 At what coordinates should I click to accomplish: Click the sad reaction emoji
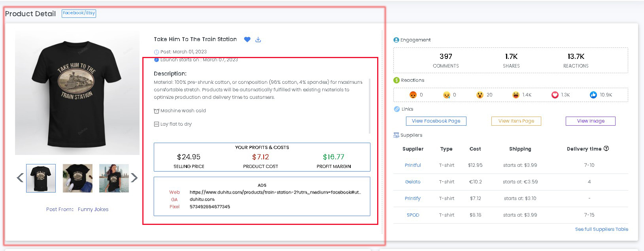coord(447,95)
